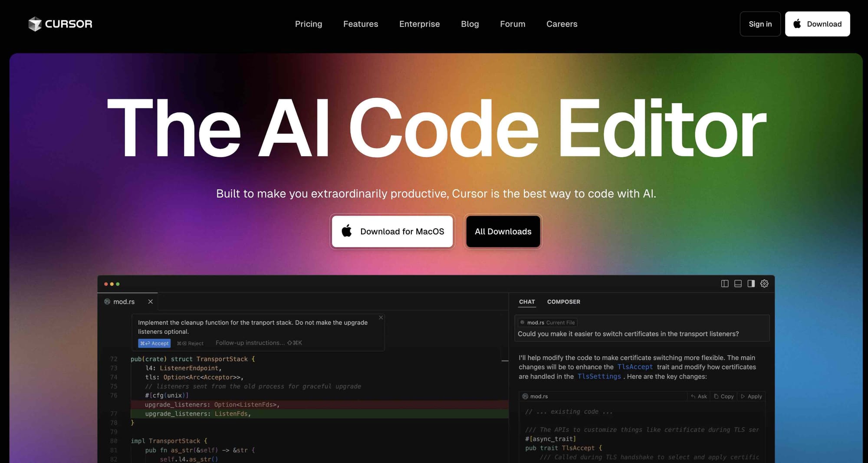Image resolution: width=868 pixels, height=463 pixels.
Task: Open the Careers page
Action: coord(562,24)
